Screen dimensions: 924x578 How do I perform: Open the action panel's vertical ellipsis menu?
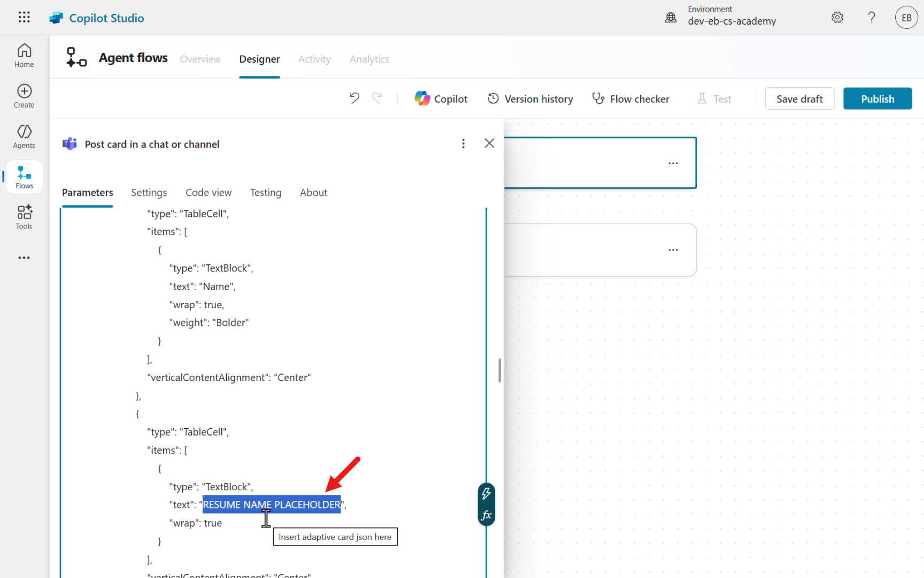(x=463, y=143)
